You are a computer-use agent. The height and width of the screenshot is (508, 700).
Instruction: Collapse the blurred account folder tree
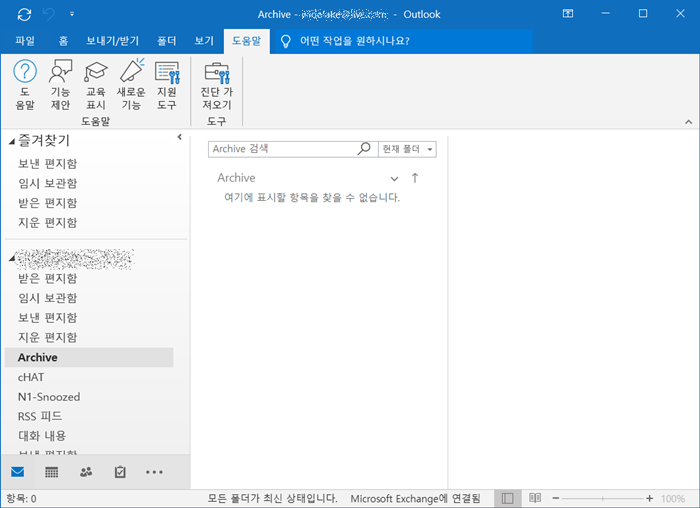point(12,258)
